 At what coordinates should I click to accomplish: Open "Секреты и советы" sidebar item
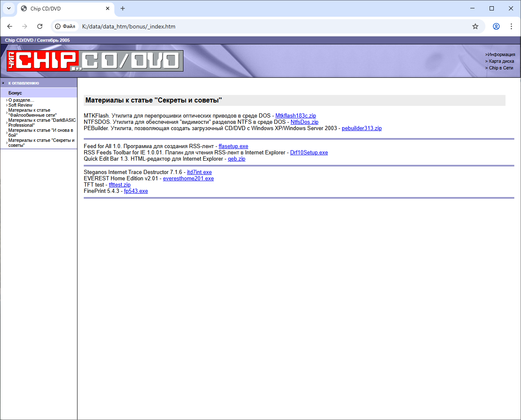[41, 143]
